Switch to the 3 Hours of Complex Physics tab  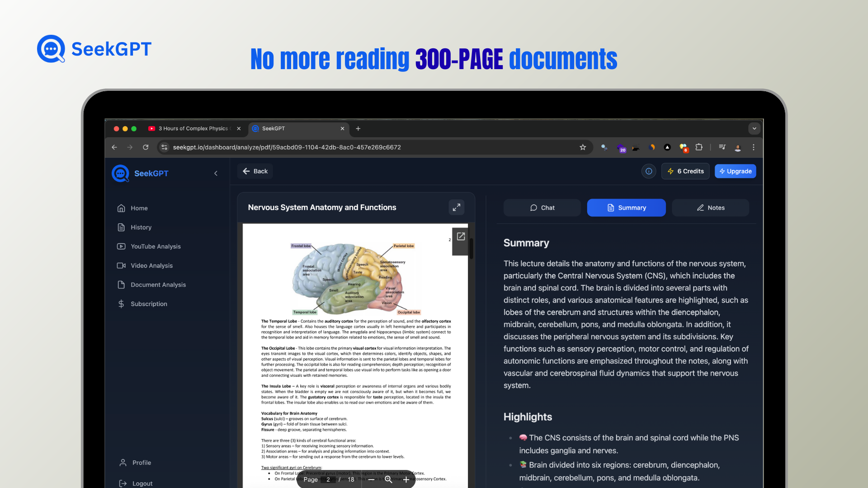(194, 129)
